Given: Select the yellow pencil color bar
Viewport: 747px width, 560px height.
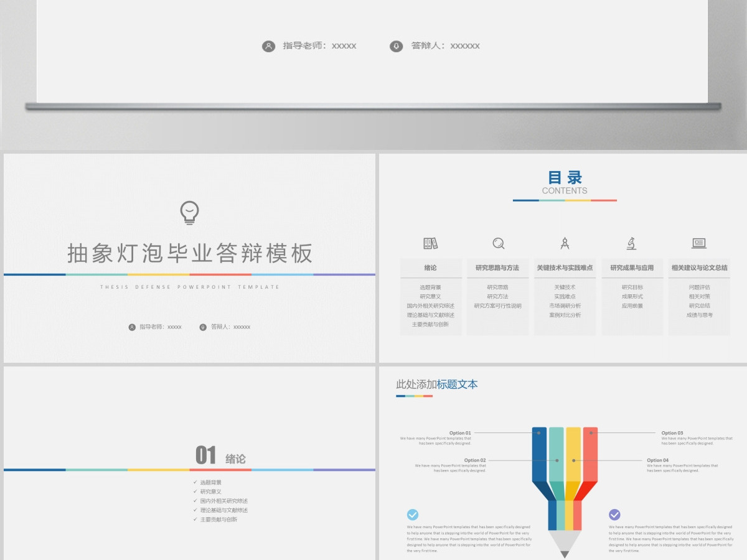Looking at the screenshot, I should click(x=573, y=454).
